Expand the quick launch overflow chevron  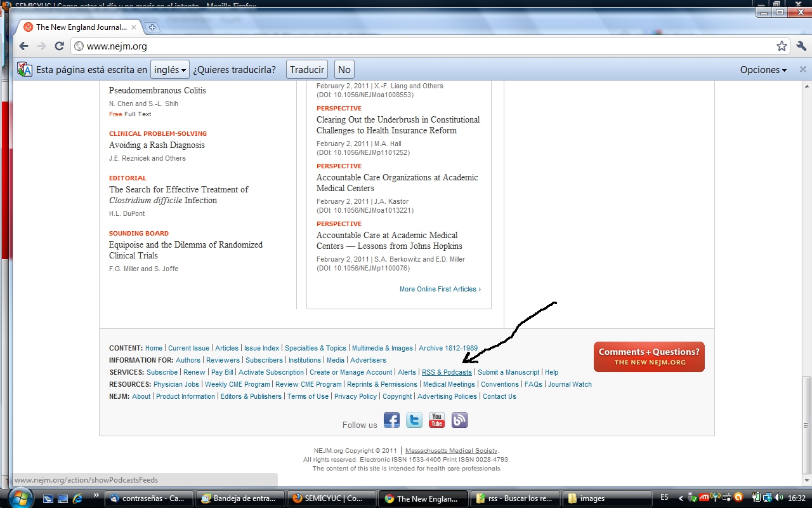pos(96,495)
